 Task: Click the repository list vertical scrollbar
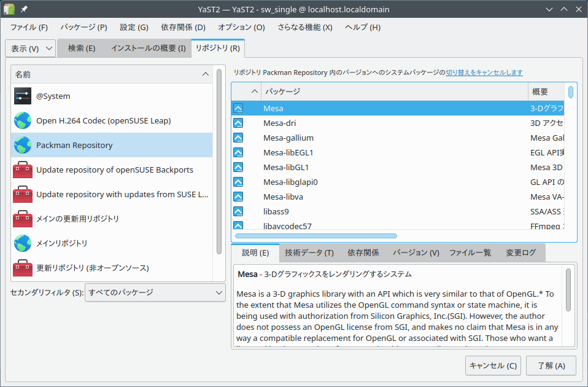click(219, 162)
